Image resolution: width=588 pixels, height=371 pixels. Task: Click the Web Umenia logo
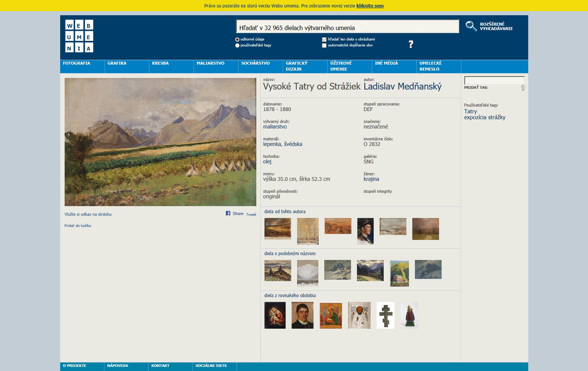coord(79,36)
